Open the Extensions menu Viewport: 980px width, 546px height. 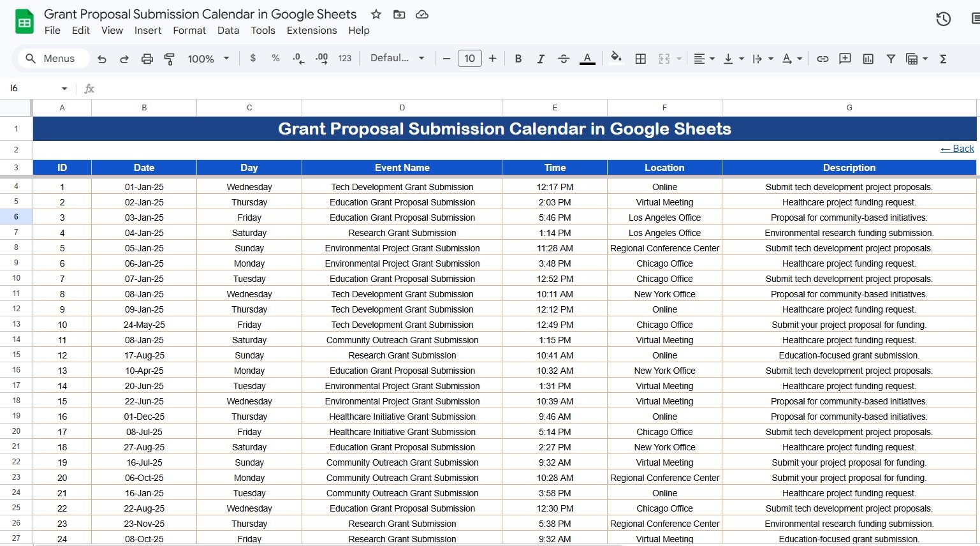pyautogui.click(x=312, y=30)
